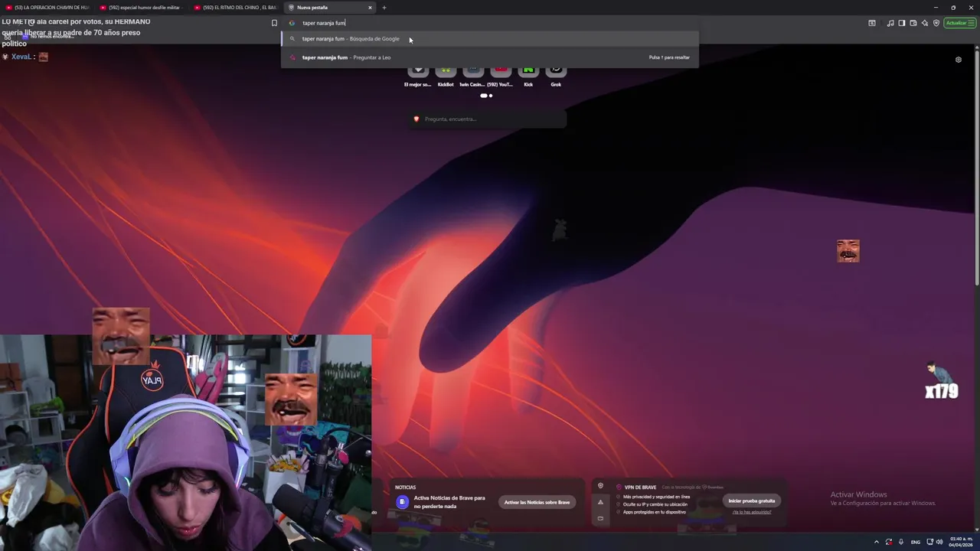Screen dimensions: 980x551
Task: Open the clock showing 01:40 a. m.
Action: [961, 542]
